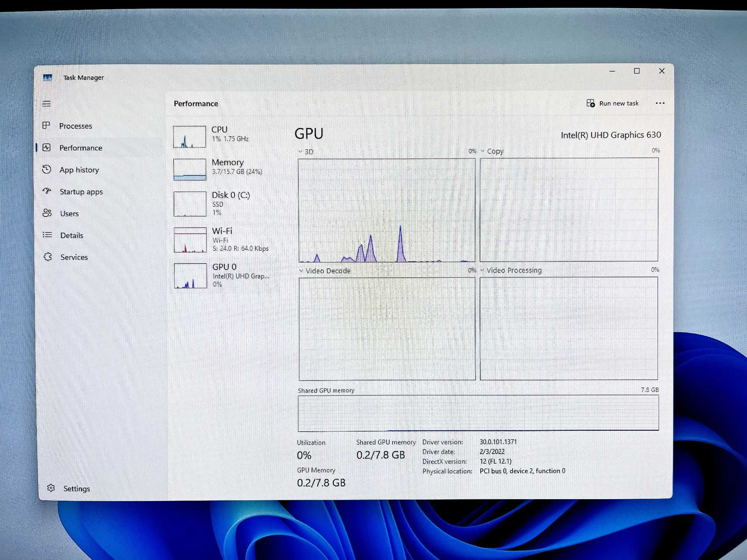Viewport: 747px width, 560px height.
Task: Click the DirectX version '12 (FL 12.1)'
Action: (496, 461)
